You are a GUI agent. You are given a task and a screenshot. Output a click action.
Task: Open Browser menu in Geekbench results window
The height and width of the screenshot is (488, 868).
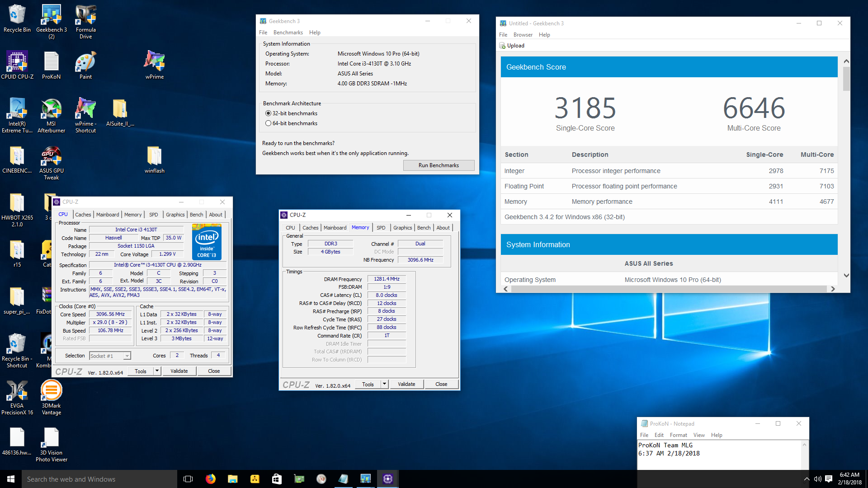tap(523, 35)
